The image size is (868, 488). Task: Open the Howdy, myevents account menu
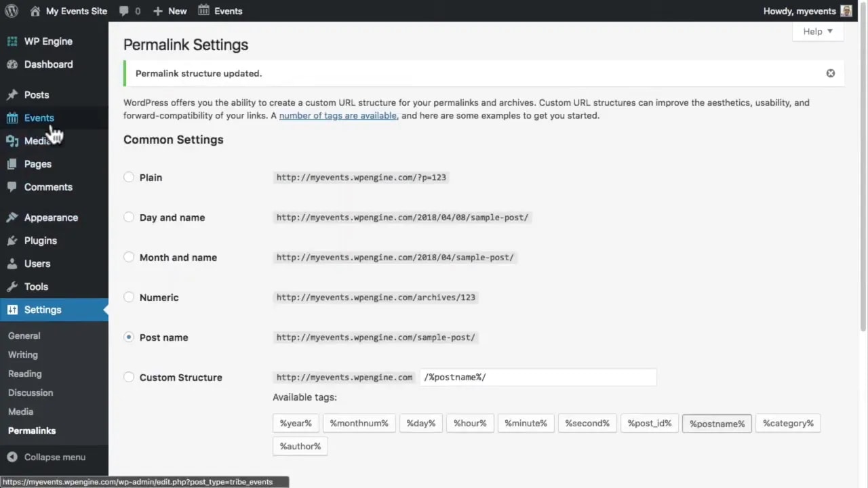807,11
